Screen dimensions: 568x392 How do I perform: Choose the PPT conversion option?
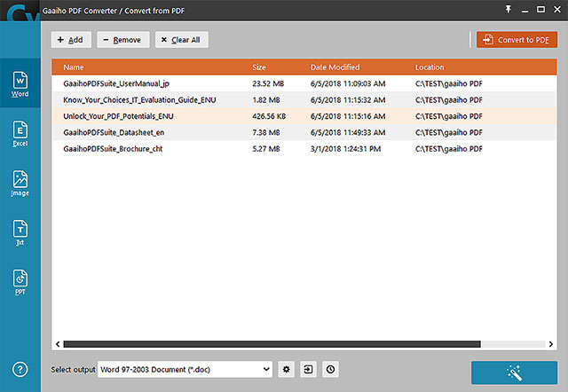(x=20, y=282)
